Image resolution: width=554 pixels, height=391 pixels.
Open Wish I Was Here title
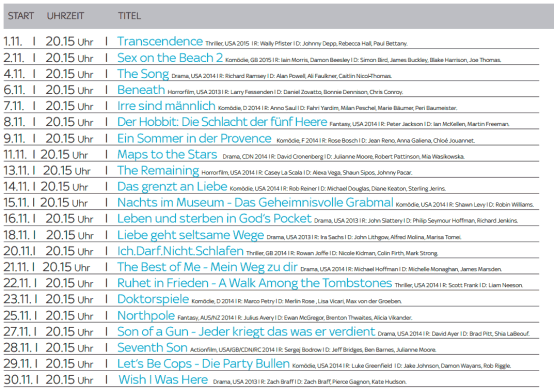coord(163,380)
